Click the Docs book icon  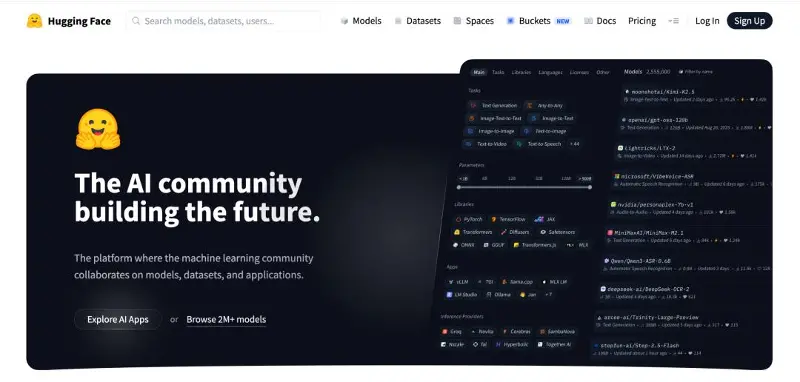pos(588,21)
